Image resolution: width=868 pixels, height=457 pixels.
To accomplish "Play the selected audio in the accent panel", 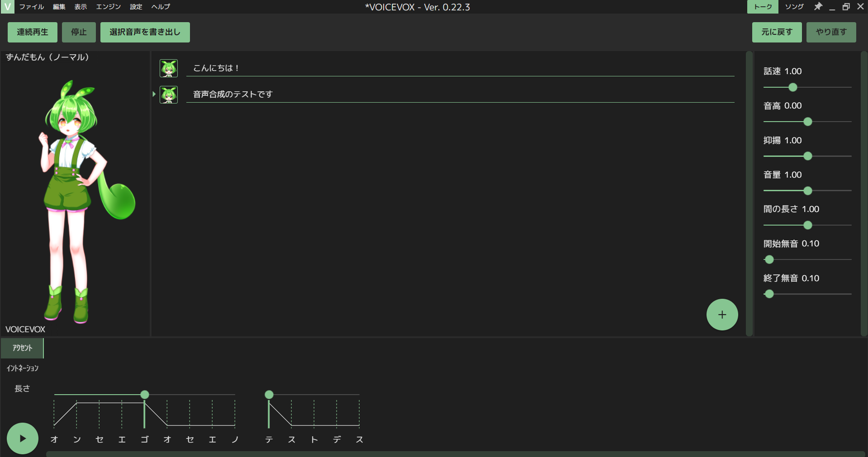I will 23,438.
